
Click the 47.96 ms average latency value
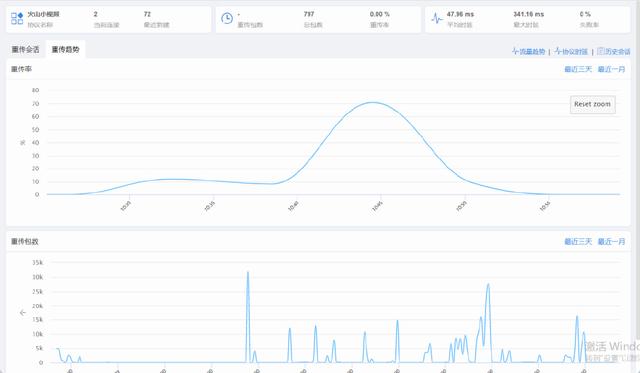pyautogui.click(x=460, y=14)
